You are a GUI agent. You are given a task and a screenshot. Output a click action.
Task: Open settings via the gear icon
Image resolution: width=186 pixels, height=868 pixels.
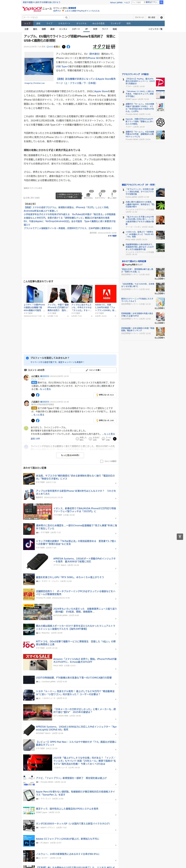point(161,18)
